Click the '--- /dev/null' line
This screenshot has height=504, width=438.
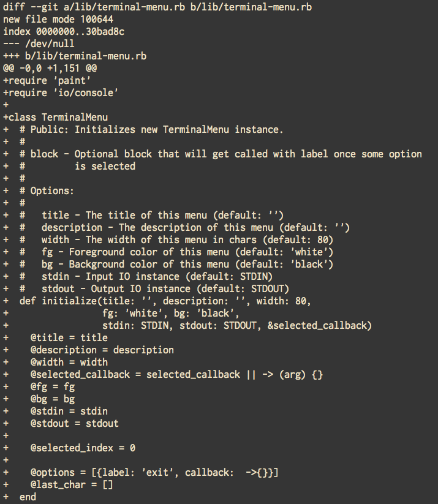coord(39,43)
